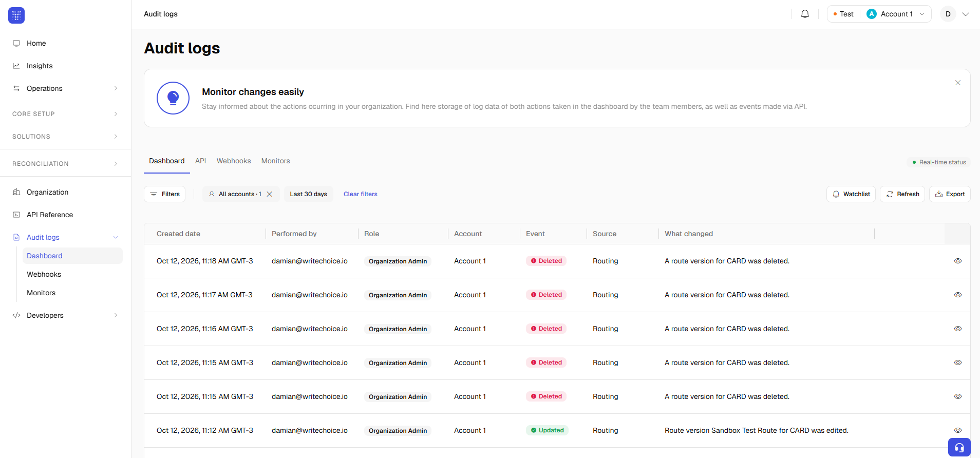Expand the Developers chevron
The width and height of the screenshot is (980, 458).
pyautogui.click(x=116, y=315)
